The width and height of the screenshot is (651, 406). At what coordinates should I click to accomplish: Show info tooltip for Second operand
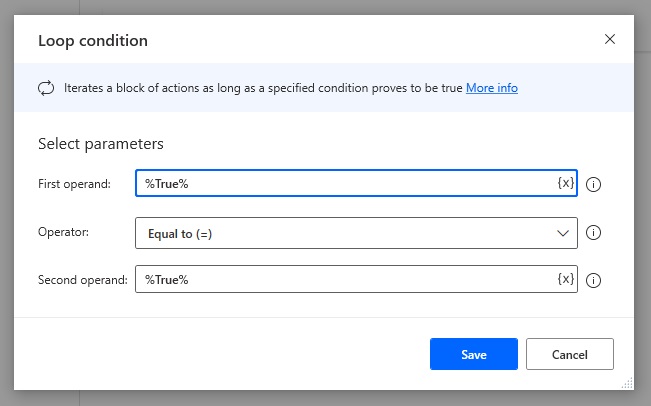pyautogui.click(x=593, y=280)
